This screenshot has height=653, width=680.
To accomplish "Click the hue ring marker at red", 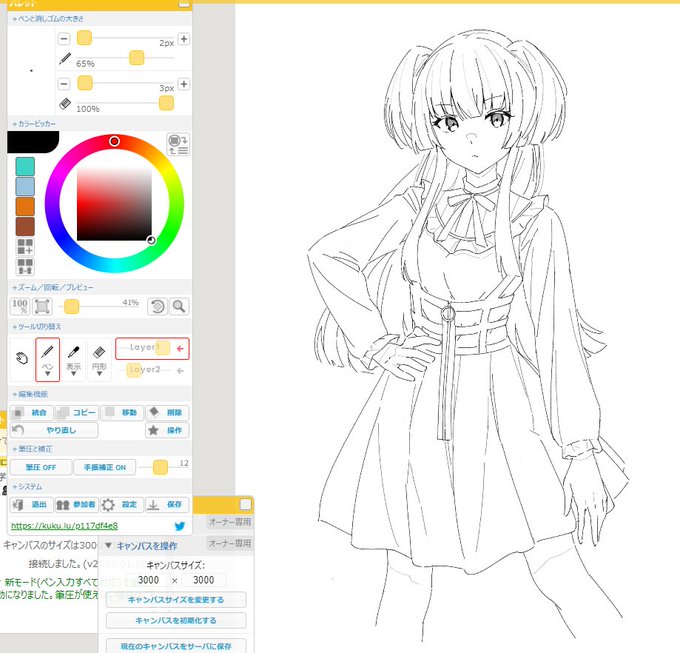I will coord(114,141).
